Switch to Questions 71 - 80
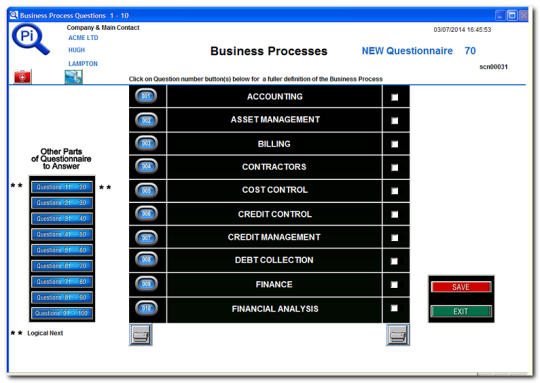 coord(62,282)
